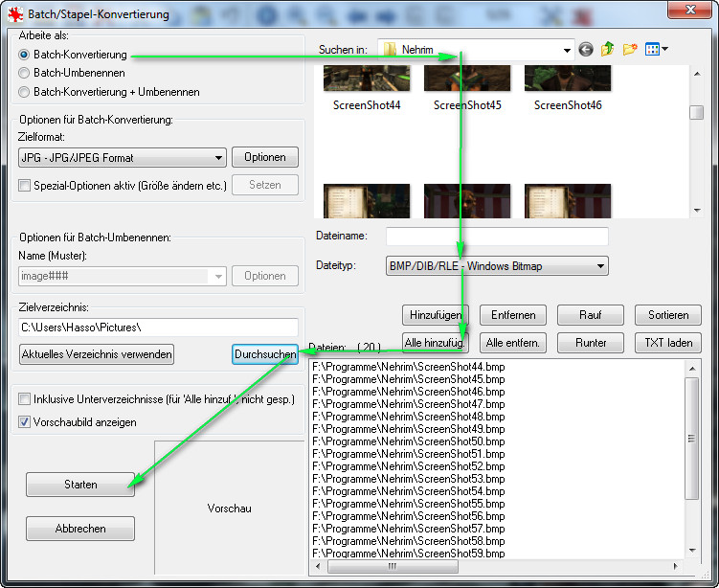Select the ScreenShot44 thumbnail

point(367,88)
